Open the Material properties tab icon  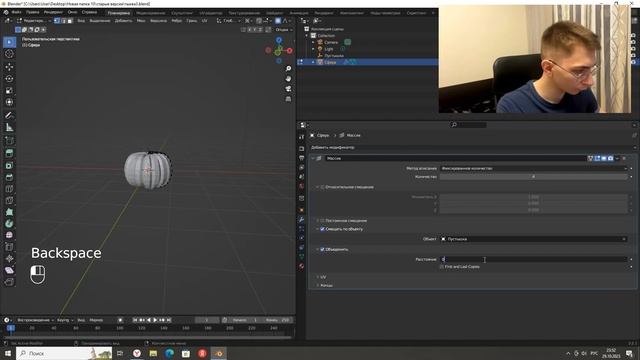pos(302,266)
